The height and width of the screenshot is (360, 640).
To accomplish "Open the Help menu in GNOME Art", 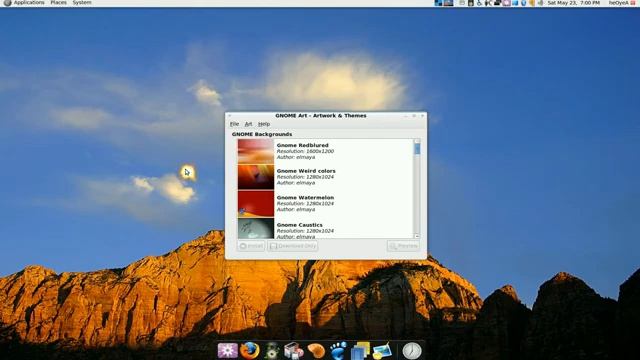I will (264, 124).
